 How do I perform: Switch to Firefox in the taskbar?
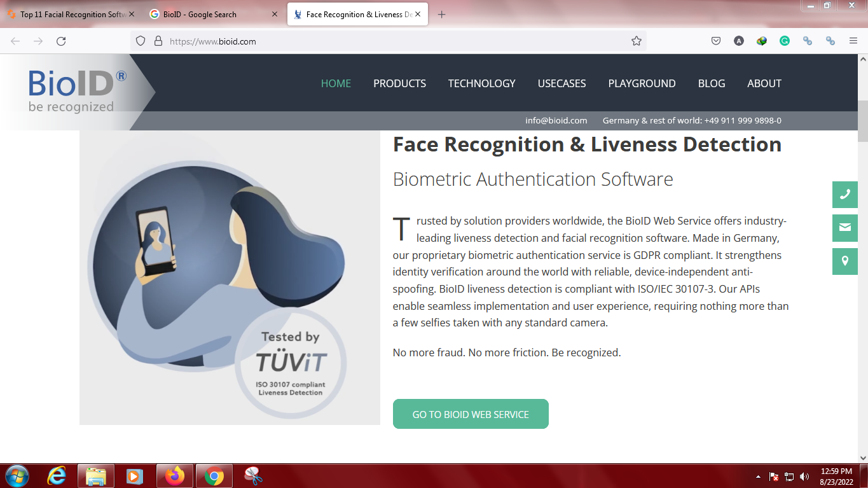pyautogui.click(x=174, y=475)
